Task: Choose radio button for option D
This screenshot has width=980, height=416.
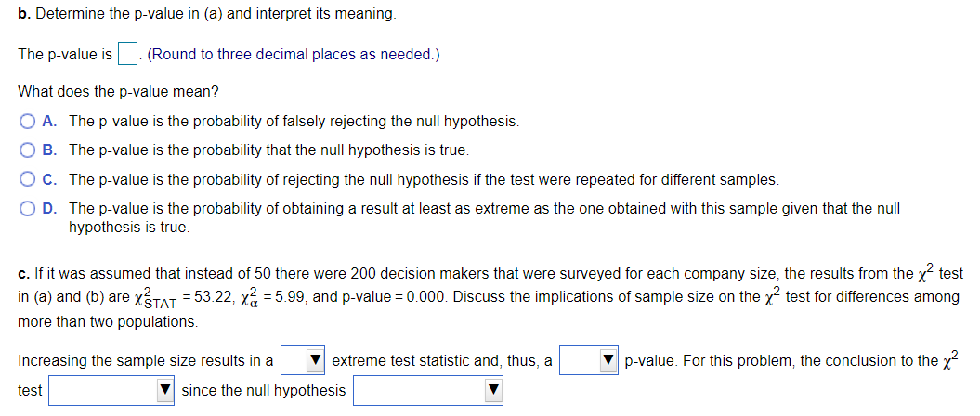Action: tap(29, 210)
